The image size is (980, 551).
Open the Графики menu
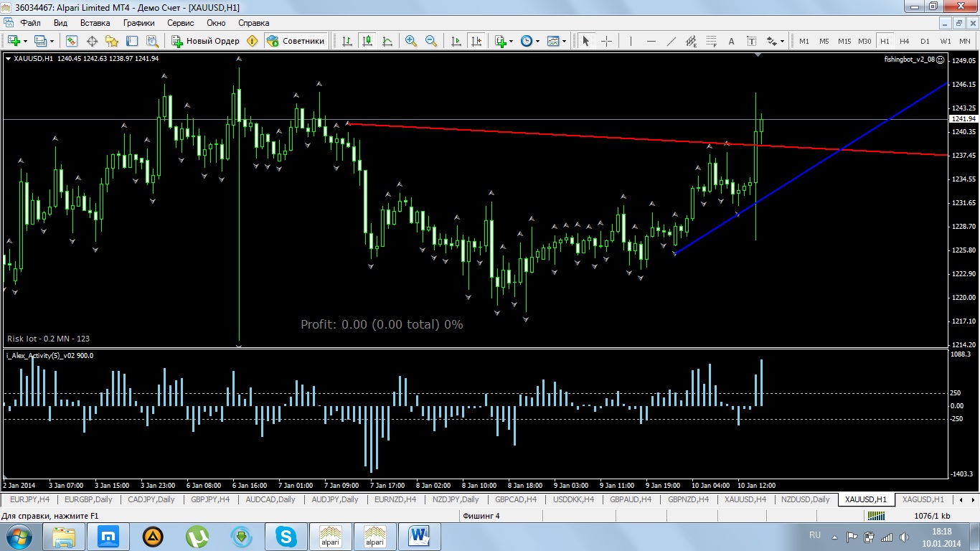click(x=138, y=22)
